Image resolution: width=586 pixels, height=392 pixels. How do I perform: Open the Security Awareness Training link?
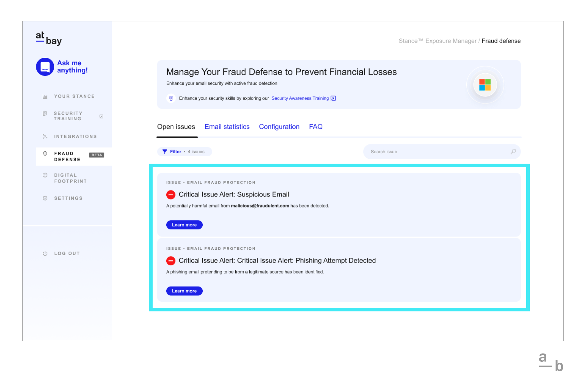tap(303, 98)
